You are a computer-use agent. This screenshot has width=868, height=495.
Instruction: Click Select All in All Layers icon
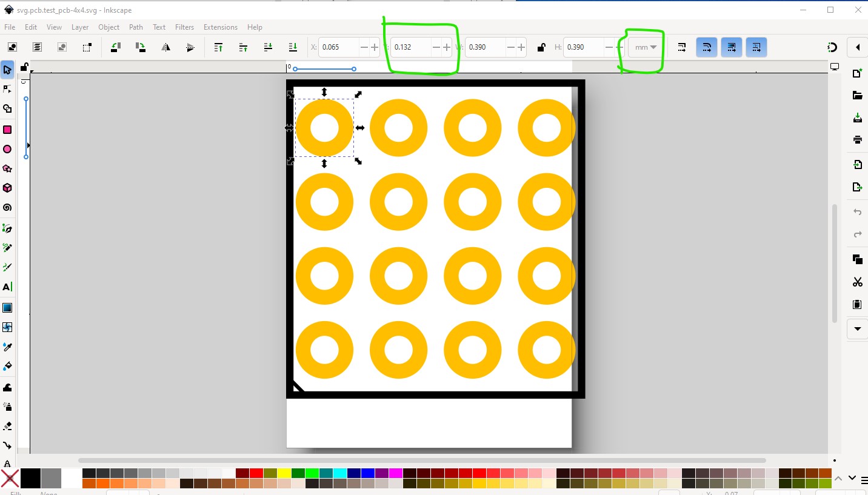(x=37, y=47)
